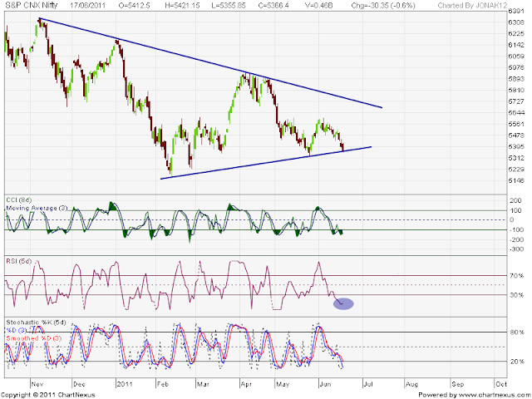532x399 pixels.
Task: Click the high value H=5421.15
Action: click(x=182, y=6)
